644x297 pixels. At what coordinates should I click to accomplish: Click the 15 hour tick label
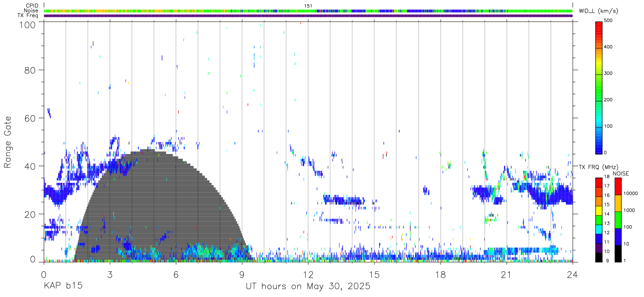[374, 274]
